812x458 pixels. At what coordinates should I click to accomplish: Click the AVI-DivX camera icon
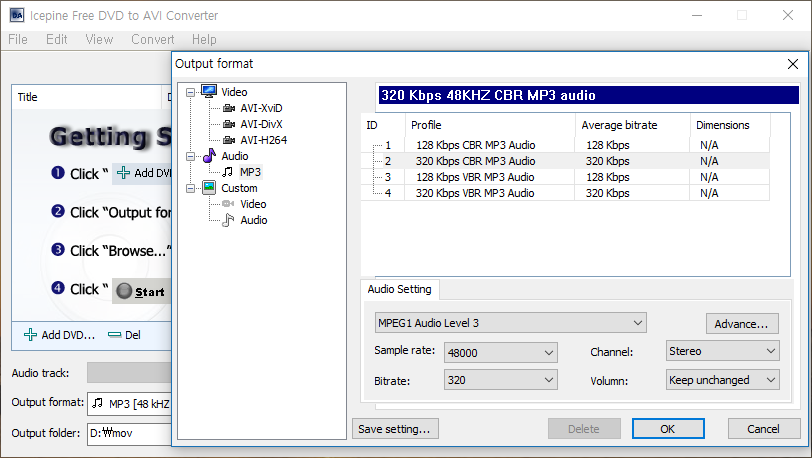[x=229, y=124]
